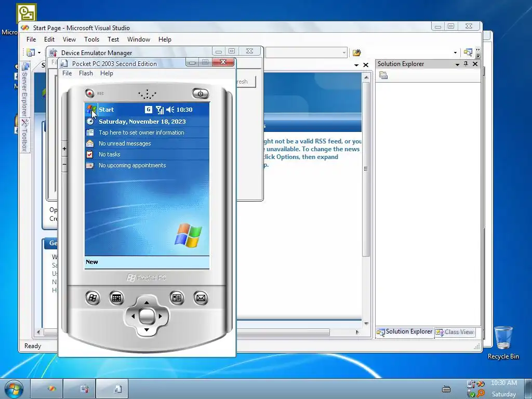Viewport: 532px width, 399px height.
Task: Tap the emulator power button
Action: 200,94
